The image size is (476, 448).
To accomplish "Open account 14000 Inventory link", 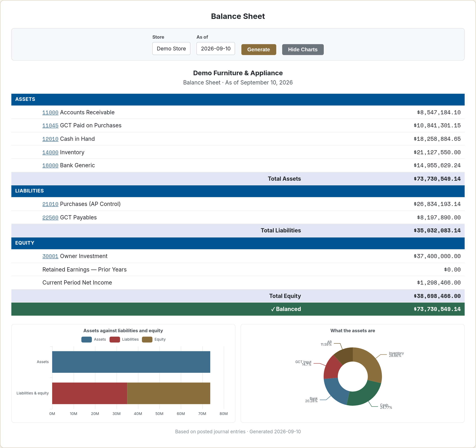I will [50, 152].
